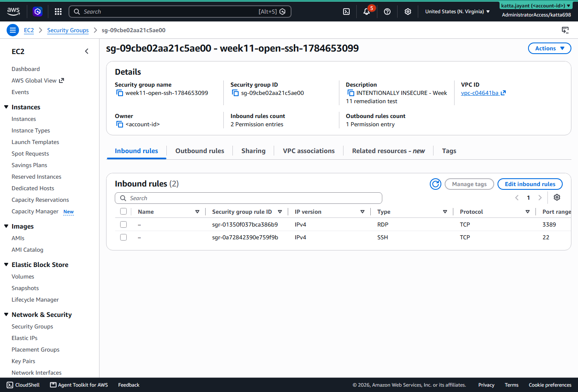Go to EC2 breadcrumb link
The image size is (578, 392).
29,30
